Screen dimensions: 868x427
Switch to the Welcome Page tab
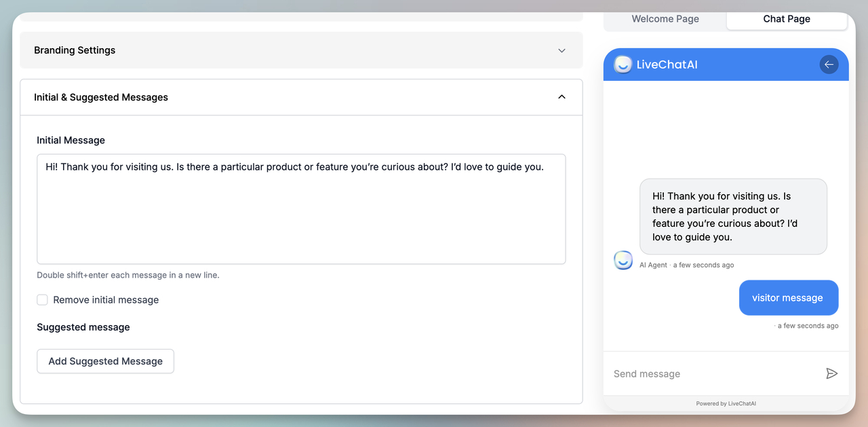click(x=665, y=19)
